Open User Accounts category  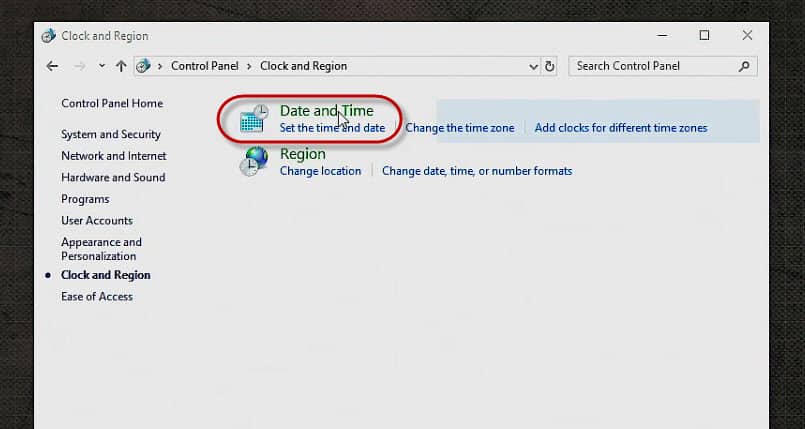tap(97, 221)
